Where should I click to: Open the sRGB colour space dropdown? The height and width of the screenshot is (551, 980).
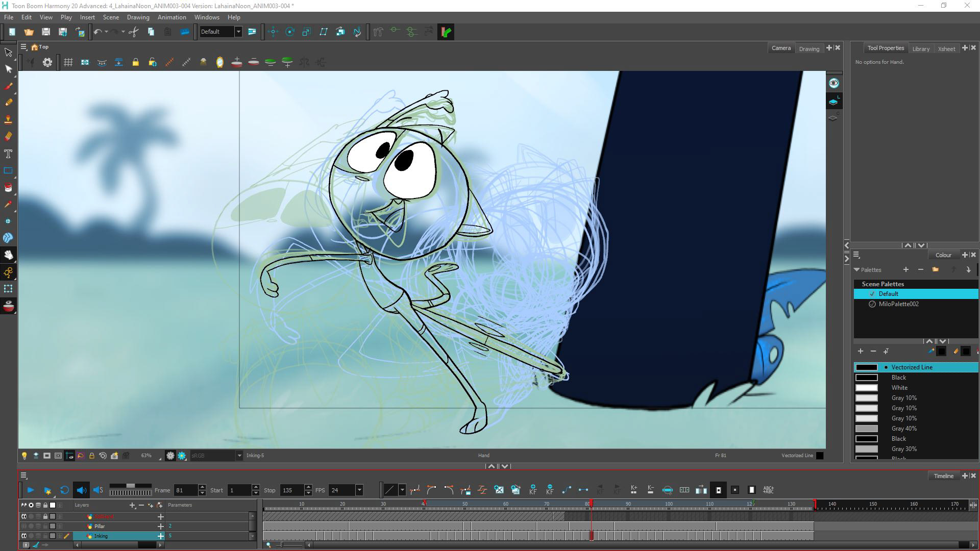click(239, 456)
